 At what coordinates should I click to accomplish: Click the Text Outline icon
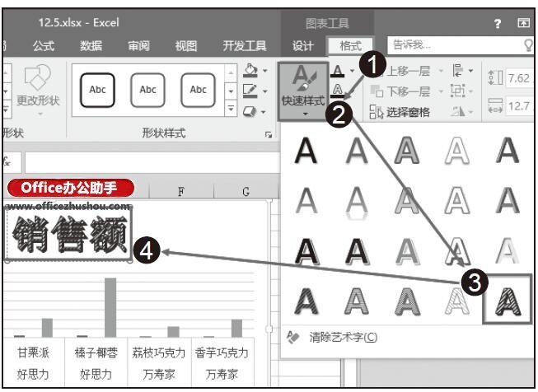point(338,91)
